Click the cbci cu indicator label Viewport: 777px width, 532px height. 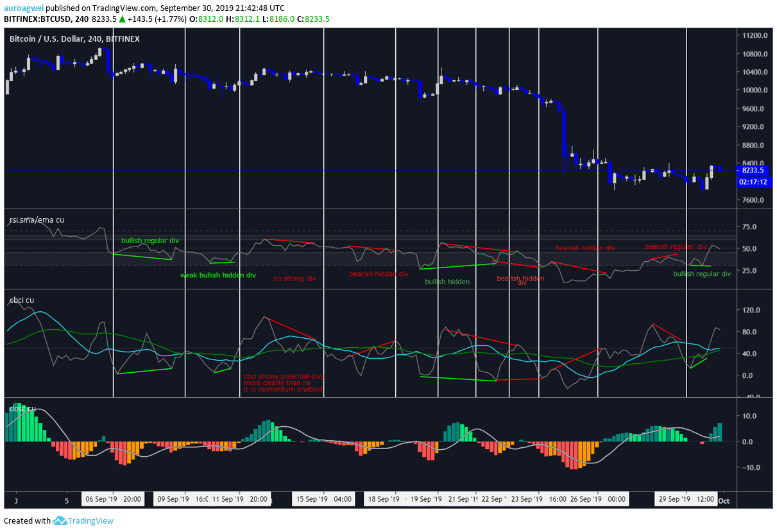coord(22,300)
